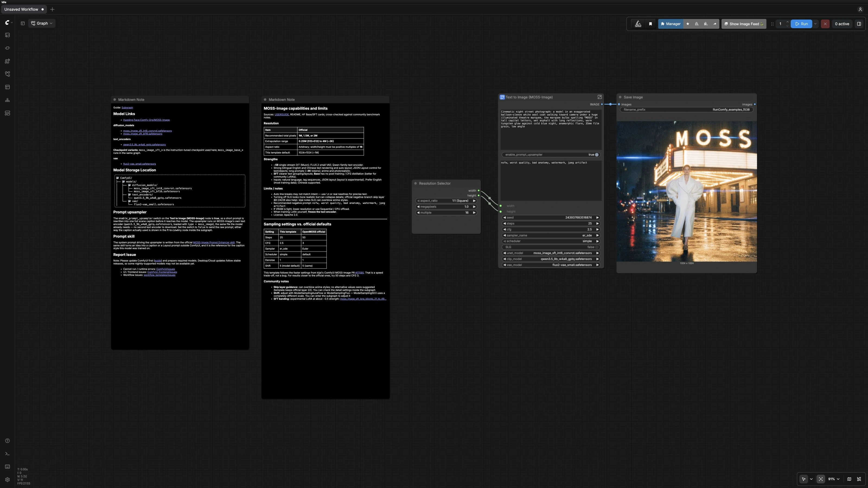
Task: Open the image assets sidebar panel
Action: (x=7, y=35)
